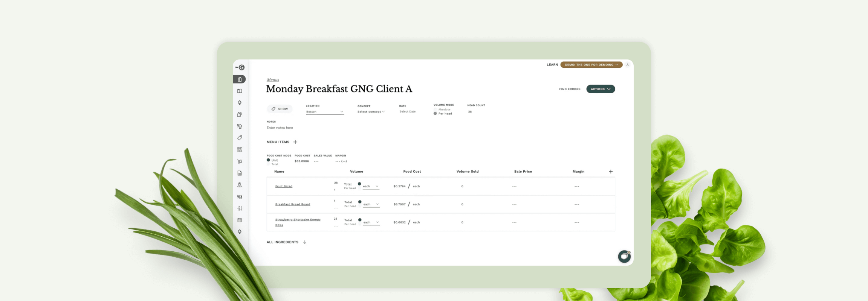Toggle Total/Per head switch for Strawberry Shortcake Energy Bites
The image size is (868, 301).
360,222
